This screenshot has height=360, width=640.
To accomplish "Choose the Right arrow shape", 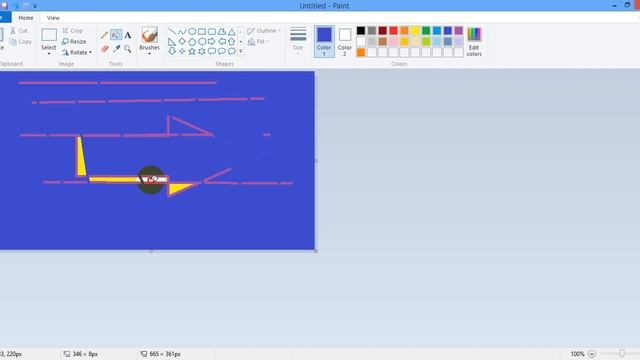I will pos(212,42).
